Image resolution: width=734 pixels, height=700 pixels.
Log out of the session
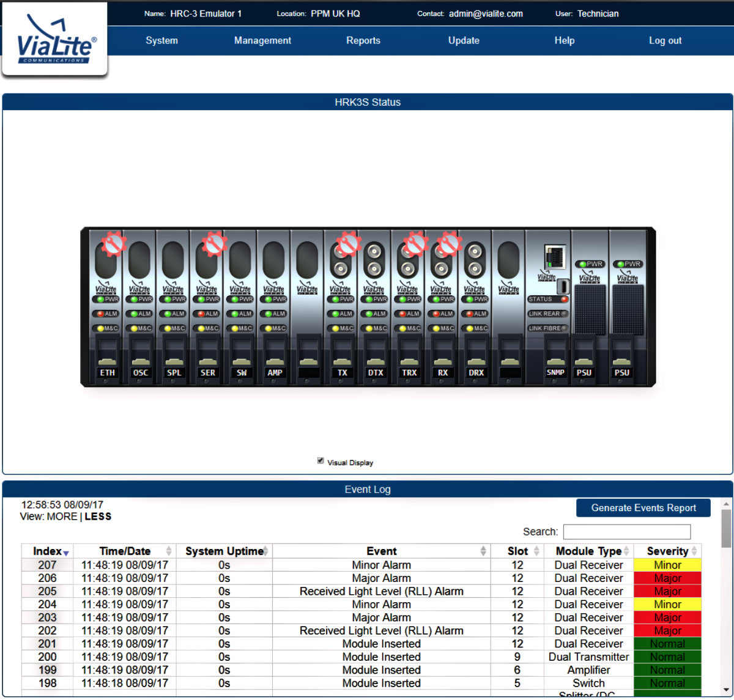click(x=665, y=40)
